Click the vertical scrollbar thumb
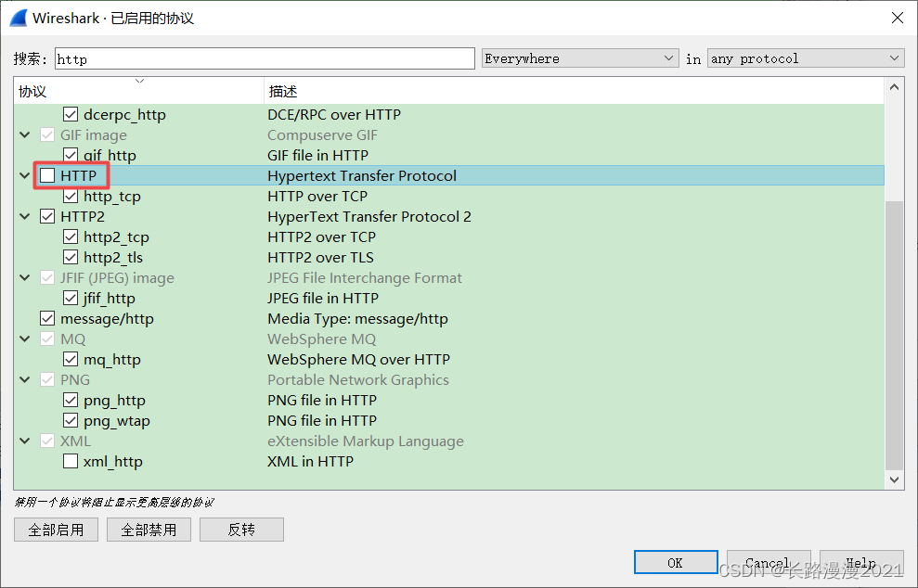 click(x=894, y=335)
